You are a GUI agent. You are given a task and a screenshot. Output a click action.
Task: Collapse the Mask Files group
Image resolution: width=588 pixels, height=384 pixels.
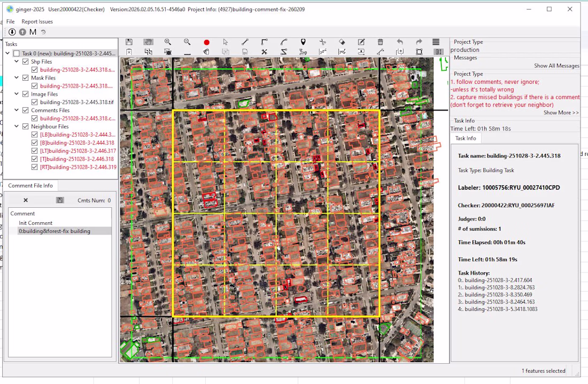(x=17, y=77)
